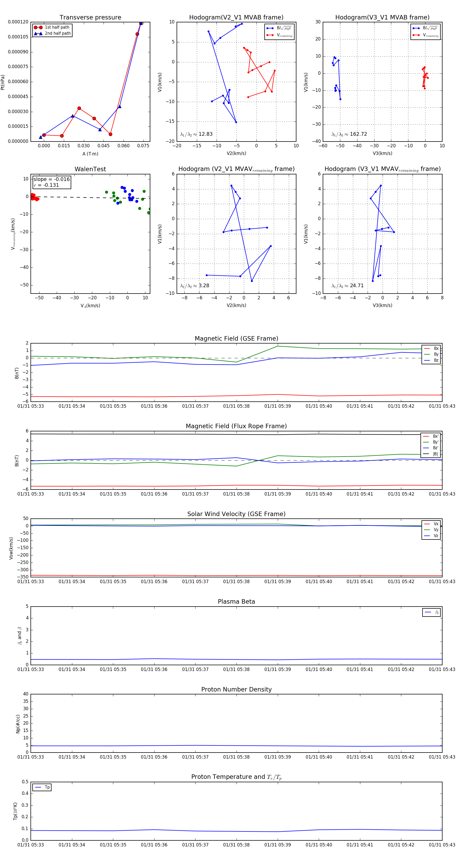473x868 pixels.
Task: Select the eigenvalue ratio annotation "12.83"
Action: pyautogui.click(x=196, y=134)
